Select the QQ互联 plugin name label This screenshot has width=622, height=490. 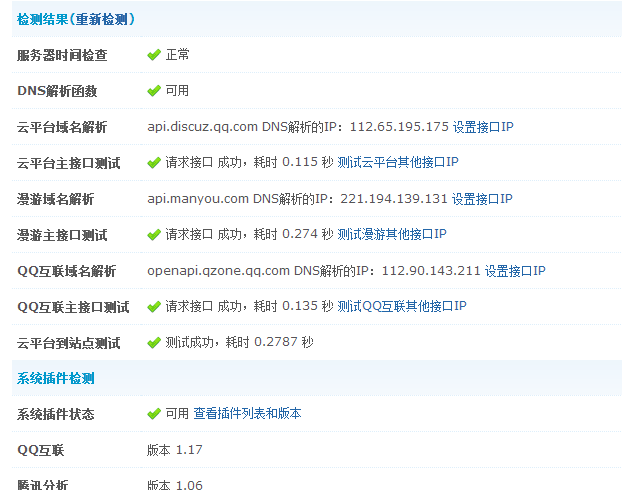pyautogui.click(x=40, y=450)
